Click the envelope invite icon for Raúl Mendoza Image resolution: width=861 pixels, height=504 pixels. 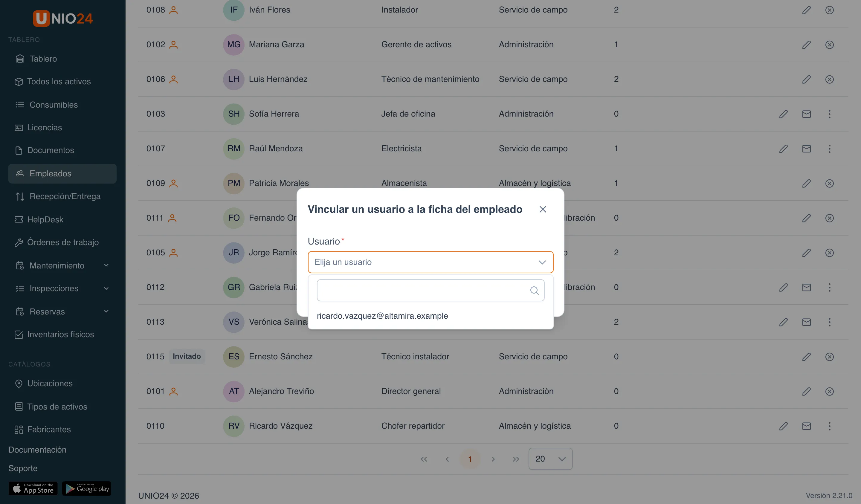click(x=806, y=149)
